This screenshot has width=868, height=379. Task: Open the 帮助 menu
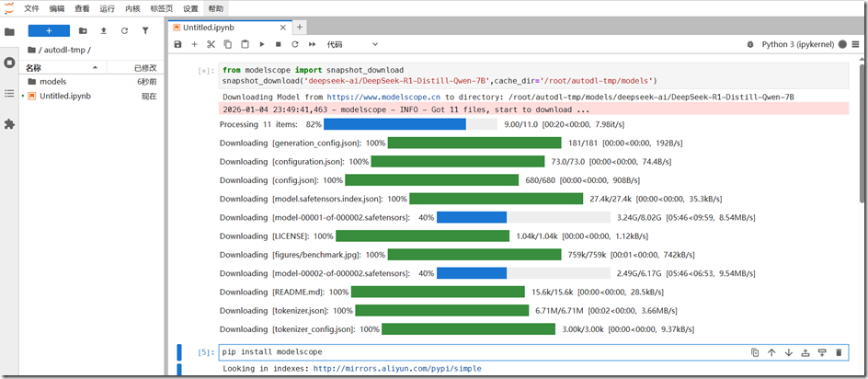click(x=215, y=9)
